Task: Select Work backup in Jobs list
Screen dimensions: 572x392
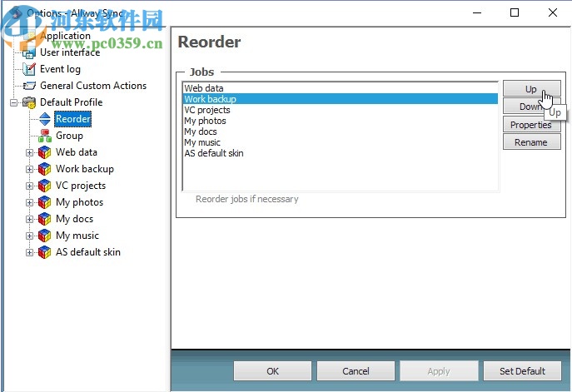Action: (x=341, y=99)
